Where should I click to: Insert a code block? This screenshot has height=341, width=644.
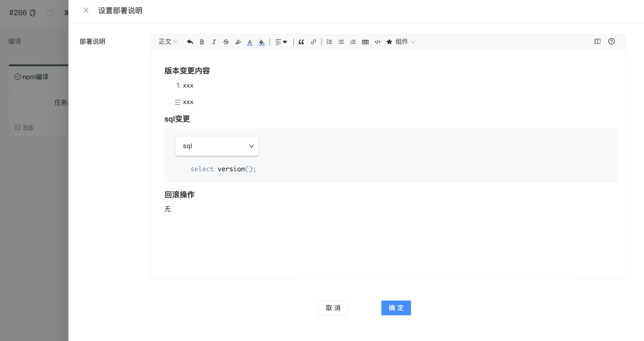pos(377,42)
